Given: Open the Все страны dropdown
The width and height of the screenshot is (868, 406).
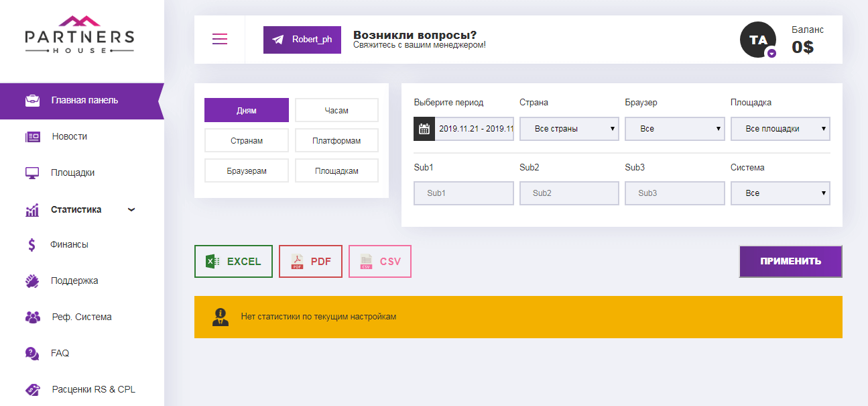Looking at the screenshot, I should (x=569, y=128).
